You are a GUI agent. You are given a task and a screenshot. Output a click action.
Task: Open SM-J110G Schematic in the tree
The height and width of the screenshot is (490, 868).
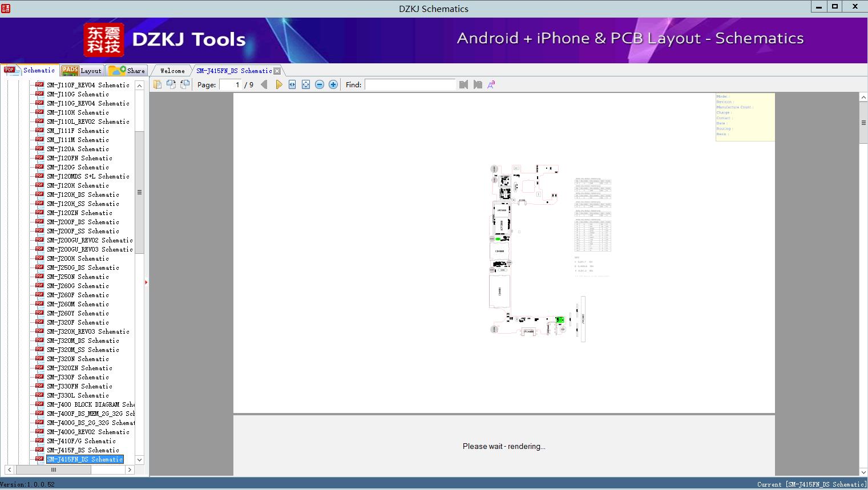78,94
